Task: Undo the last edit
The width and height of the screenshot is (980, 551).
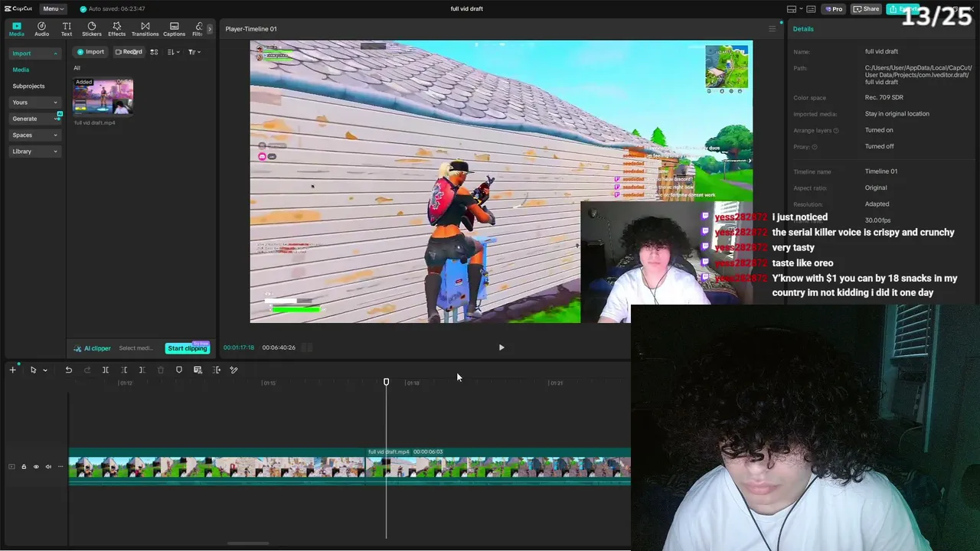Action: [68, 370]
